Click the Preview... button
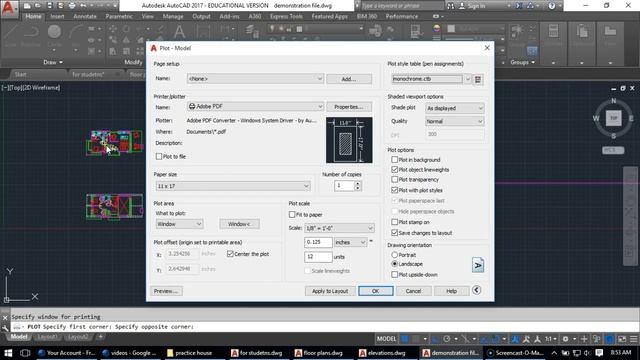Image resolution: width=640 pixels, height=360 pixels. tap(166, 291)
